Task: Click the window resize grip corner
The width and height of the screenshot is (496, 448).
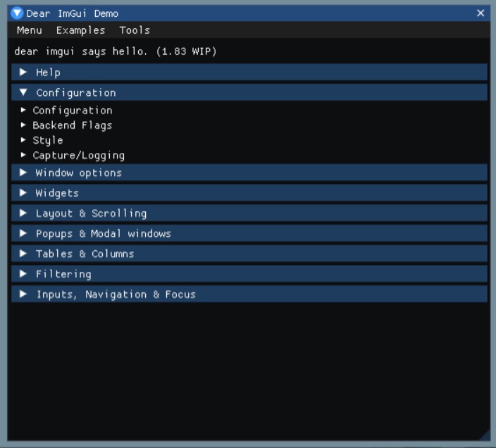Action: [x=485, y=435]
